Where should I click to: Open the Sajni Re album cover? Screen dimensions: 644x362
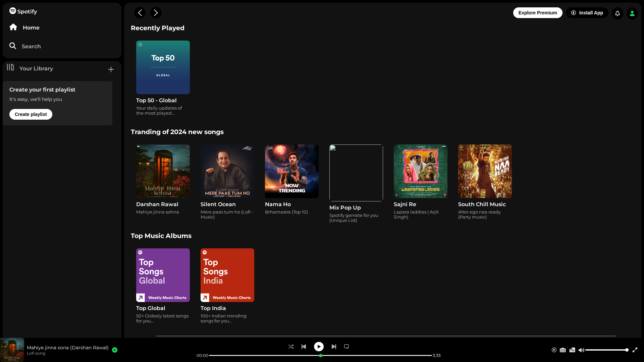[421, 171]
